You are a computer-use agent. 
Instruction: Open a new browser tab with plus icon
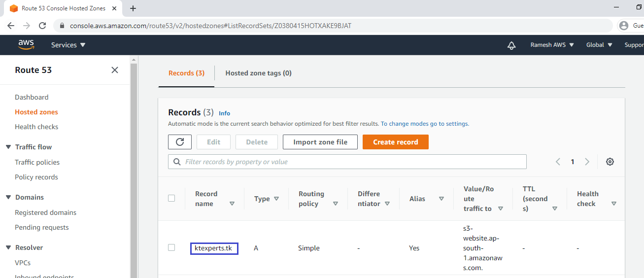[133, 8]
